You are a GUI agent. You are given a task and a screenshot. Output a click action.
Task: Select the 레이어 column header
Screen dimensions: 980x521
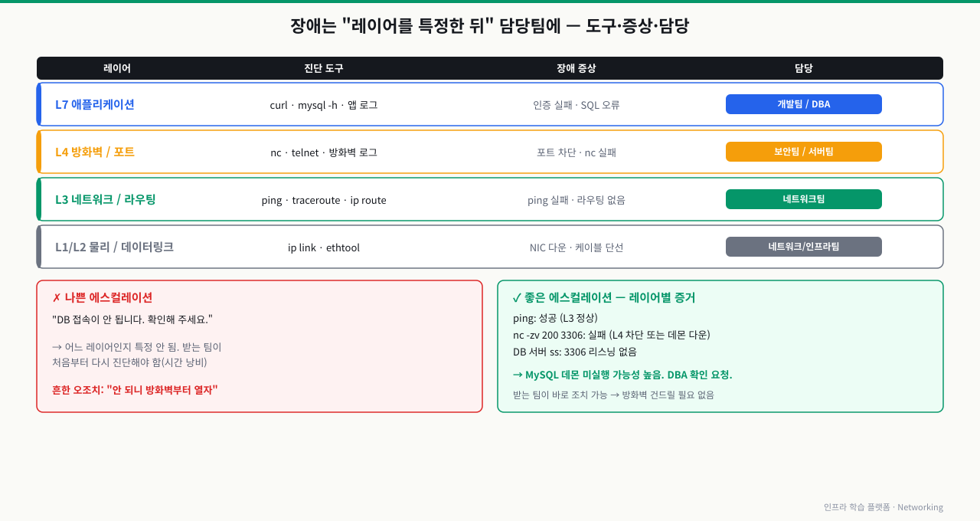click(x=117, y=68)
